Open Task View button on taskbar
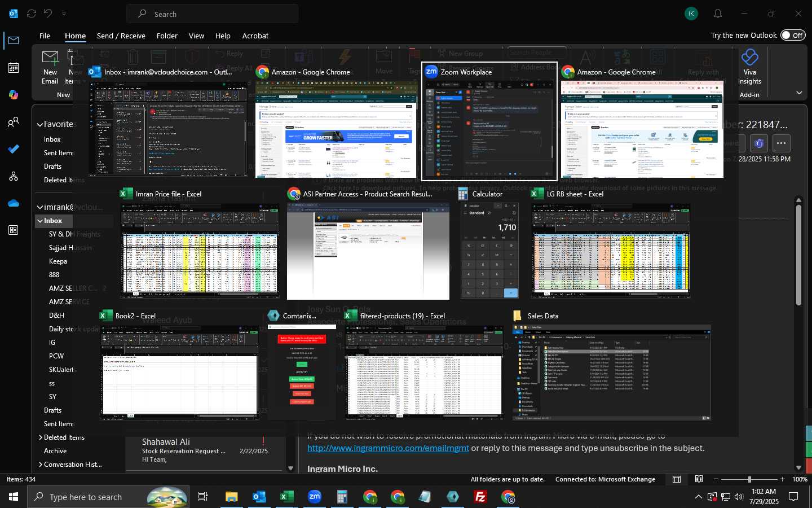Image resolution: width=812 pixels, height=508 pixels. (x=203, y=497)
